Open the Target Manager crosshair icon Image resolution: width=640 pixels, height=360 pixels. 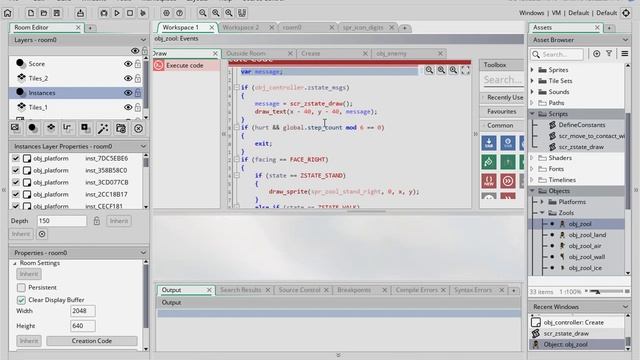click(x=626, y=13)
